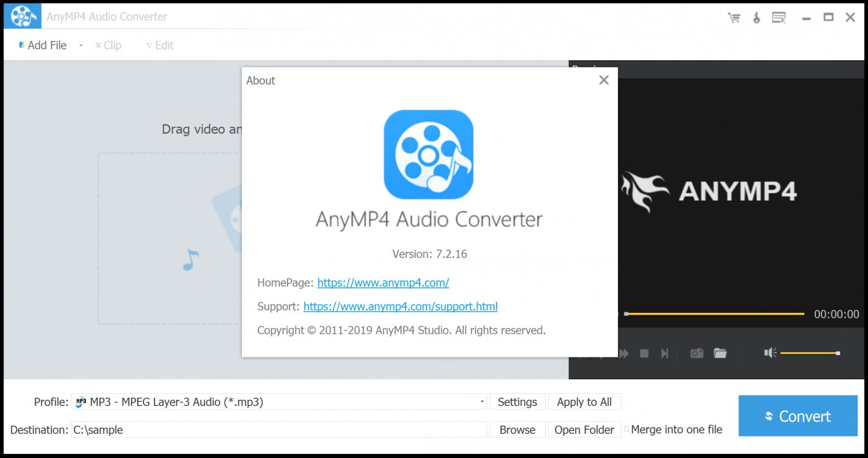Click the AnyMP4 app logo in title bar
Screen dimensions: 868x458
point(23,17)
